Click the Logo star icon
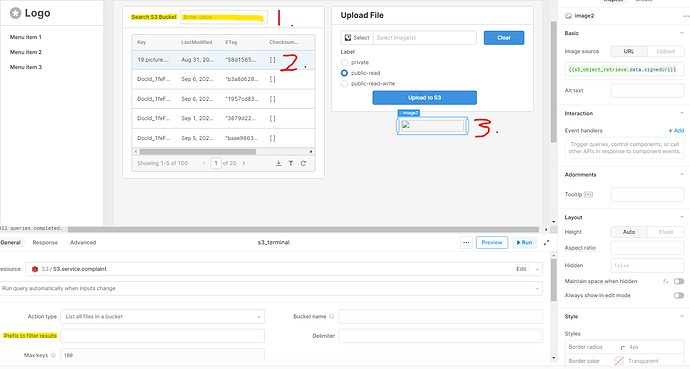The height and width of the screenshot is (369, 690). (x=15, y=13)
